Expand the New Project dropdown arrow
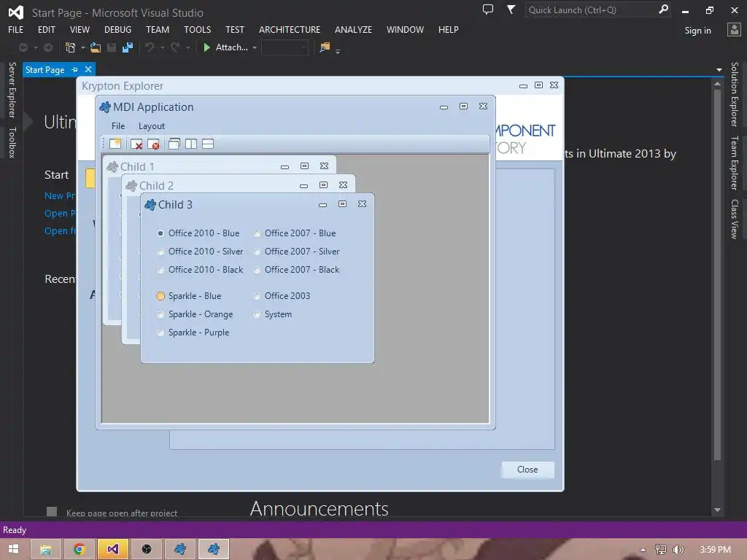This screenshot has width=747, height=560. [x=83, y=47]
